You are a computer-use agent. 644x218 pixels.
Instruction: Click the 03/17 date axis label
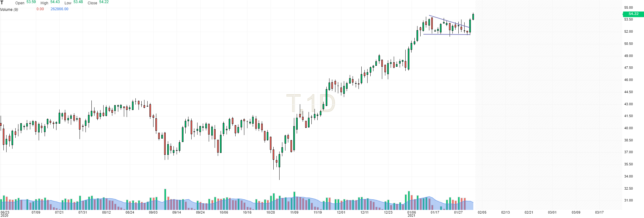[x=599, y=213]
